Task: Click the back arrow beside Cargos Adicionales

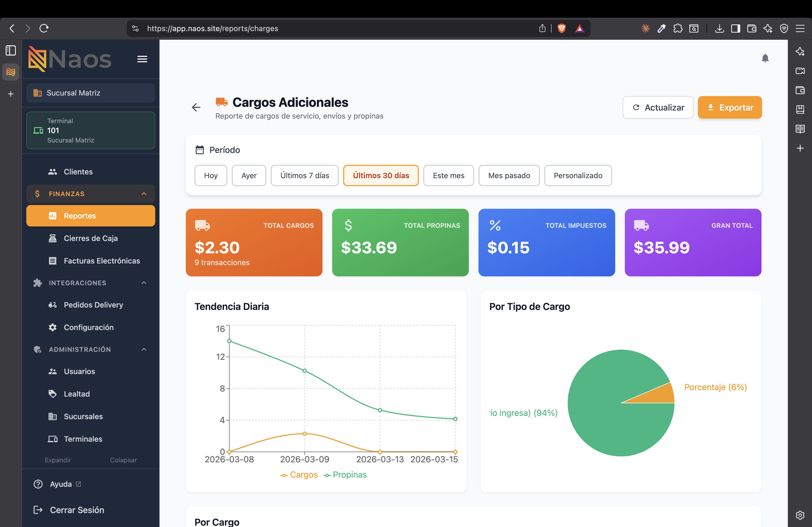Action: click(196, 107)
